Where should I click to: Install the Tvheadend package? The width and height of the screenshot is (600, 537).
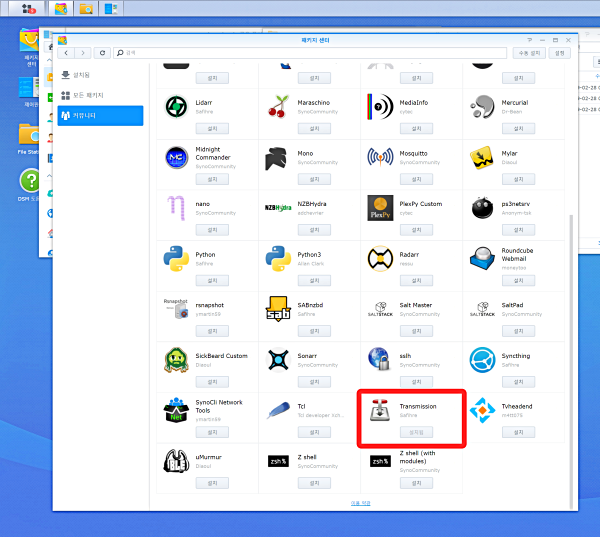click(518, 432)
